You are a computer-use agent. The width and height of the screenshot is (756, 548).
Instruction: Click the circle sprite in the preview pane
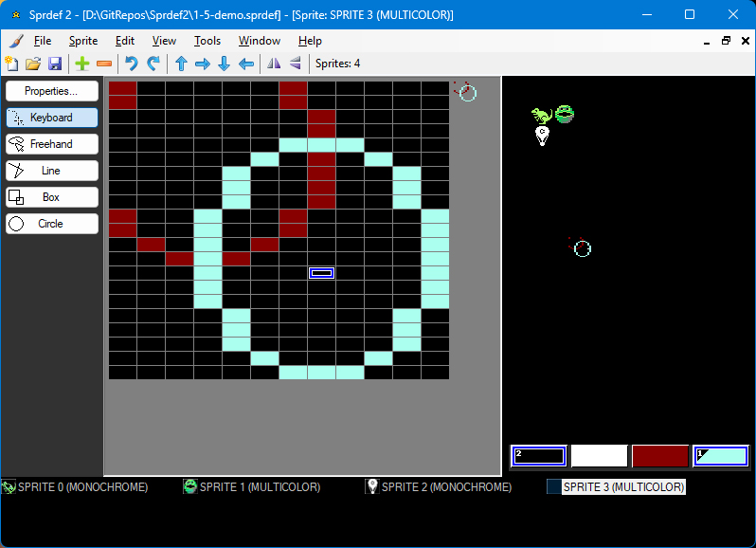[x=580, y=247]
